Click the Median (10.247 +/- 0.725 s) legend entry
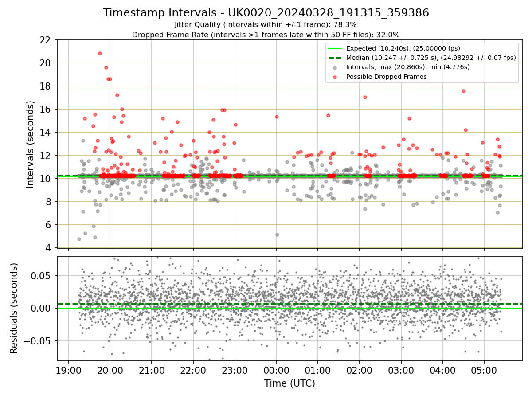This screenshot has width=532, height=399. click(431, 58)
